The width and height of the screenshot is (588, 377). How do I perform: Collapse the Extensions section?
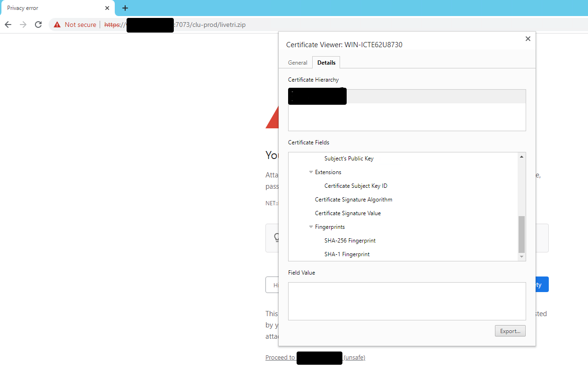pos(311,172)
